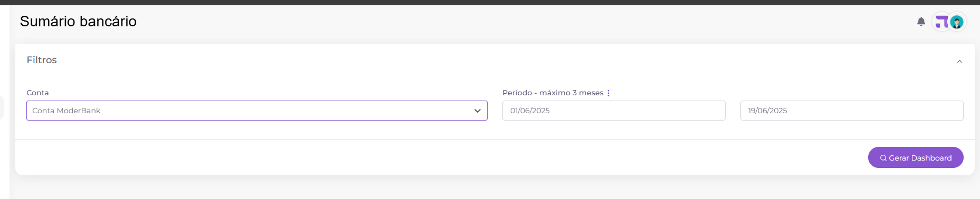Click the empty gray area below the Filtros card
This screenshot has width=980, height=199.
[495, 188]
